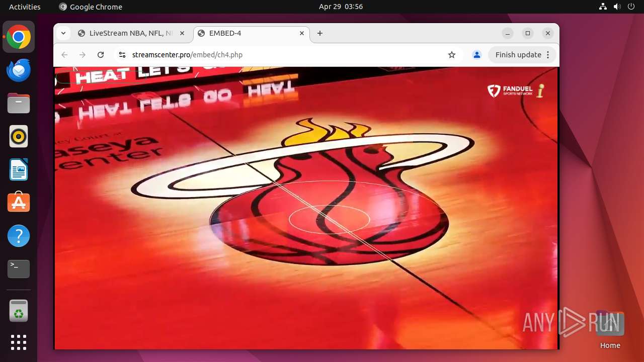The height and width of the screenshot is (362, 644).
Task: Open the Help application
Action: (19, 236)
